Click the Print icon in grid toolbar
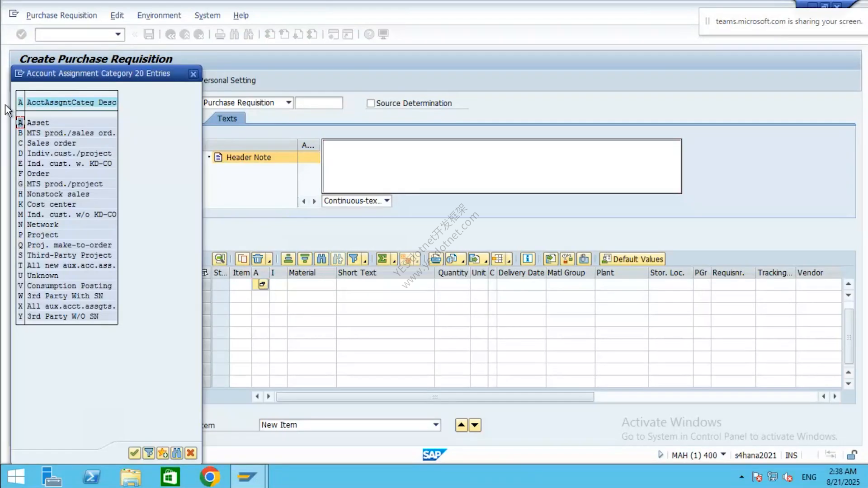The width and height of the screenshot is (868, 488). pyautogui.click(x=436, y=259)
